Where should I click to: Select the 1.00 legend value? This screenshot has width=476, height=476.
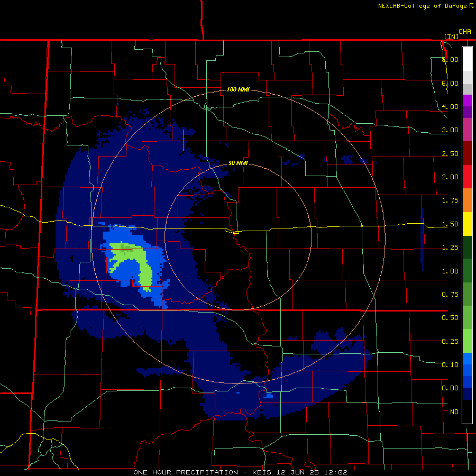pyautogui.click(x=450, y=271)
